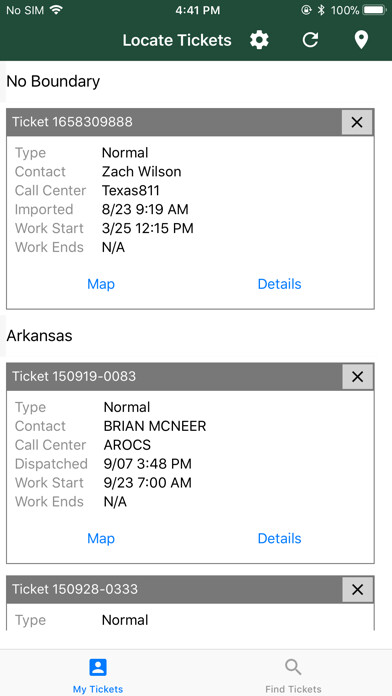
Task: Show Zach Wilson ticket on Map
Action: pyautogui.click(x=101, y=284)
